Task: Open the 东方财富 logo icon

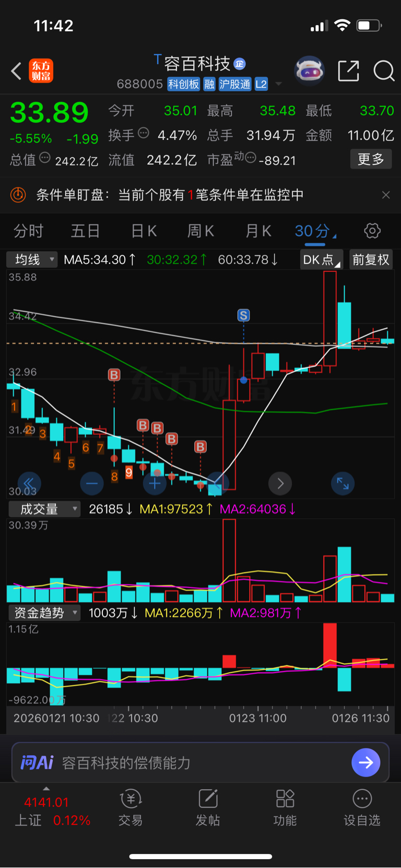Action: point(41,70)
